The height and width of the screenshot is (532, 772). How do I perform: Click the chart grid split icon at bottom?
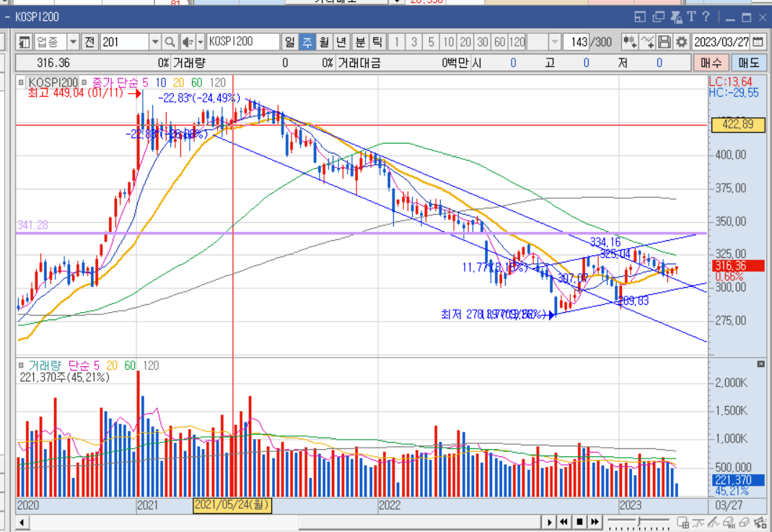pos(683,522)
